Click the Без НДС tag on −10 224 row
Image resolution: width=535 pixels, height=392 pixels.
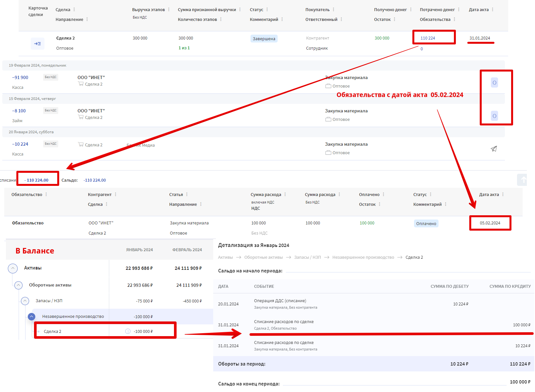(51, 144)
